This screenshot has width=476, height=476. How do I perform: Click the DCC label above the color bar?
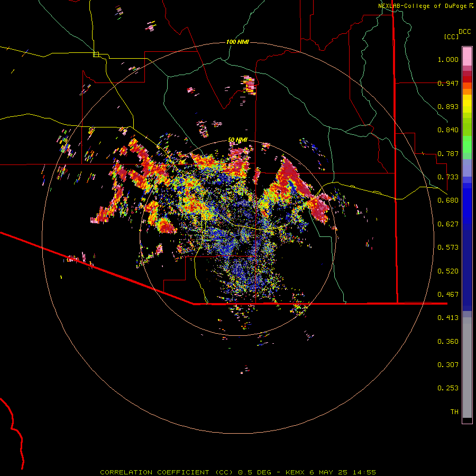coord(464,32)
